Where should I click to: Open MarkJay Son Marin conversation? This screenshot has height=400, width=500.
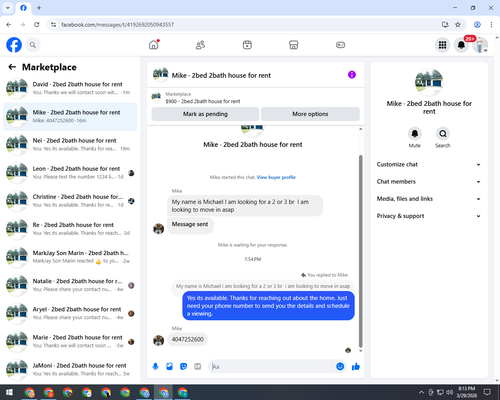pyautogui.click(x=70, y=257)
